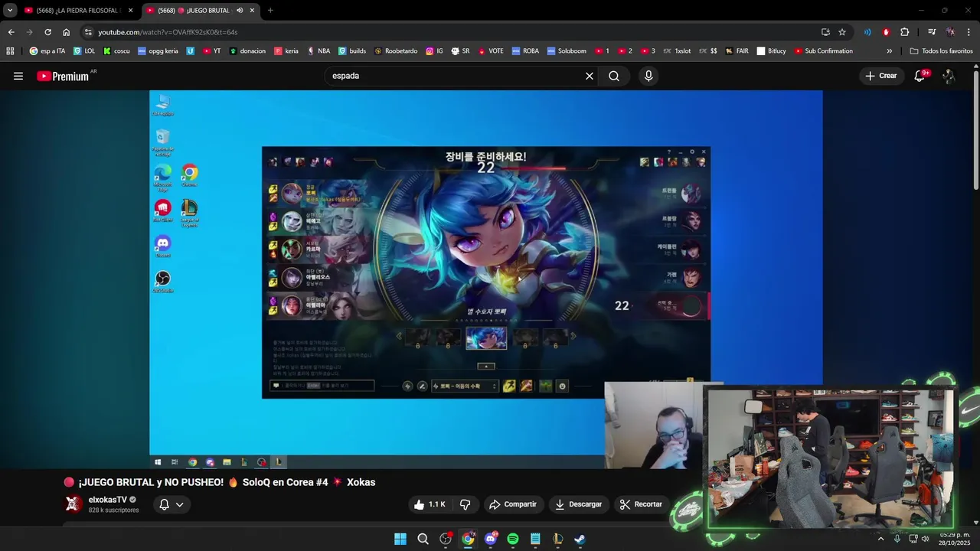980x551 pixels.
Task: Open subscription notification bell dropdown
Action: click(171, 504)
